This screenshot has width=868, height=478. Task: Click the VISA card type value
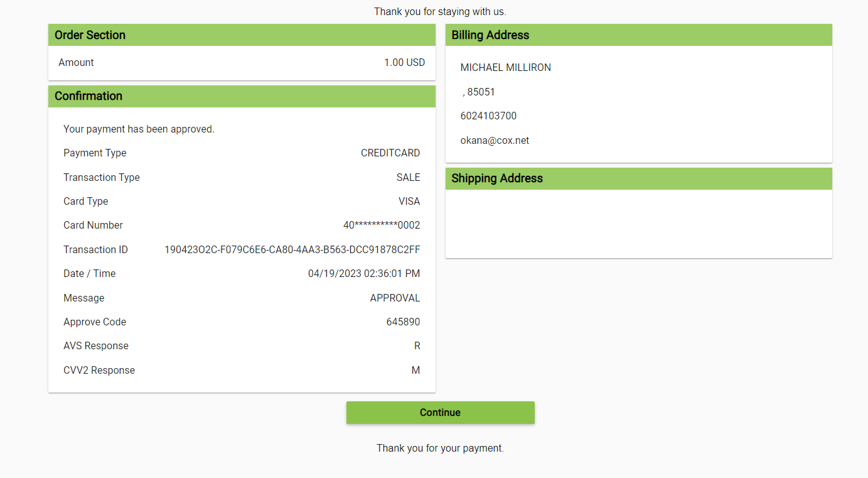[409, 202]
